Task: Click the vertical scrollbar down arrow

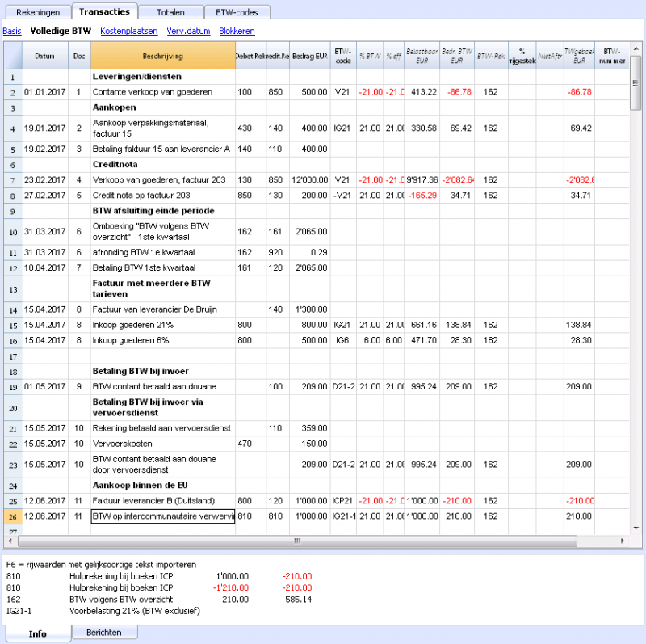Action: click(636, 528)
